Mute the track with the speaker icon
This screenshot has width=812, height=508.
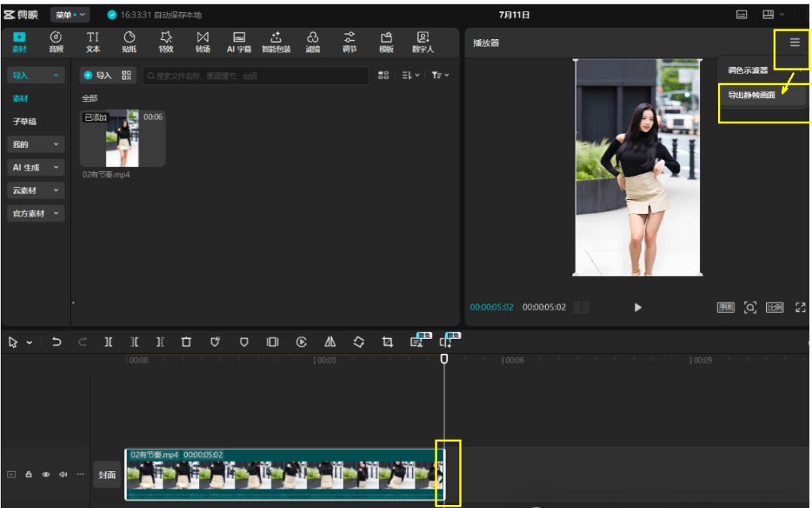[63, 475]
